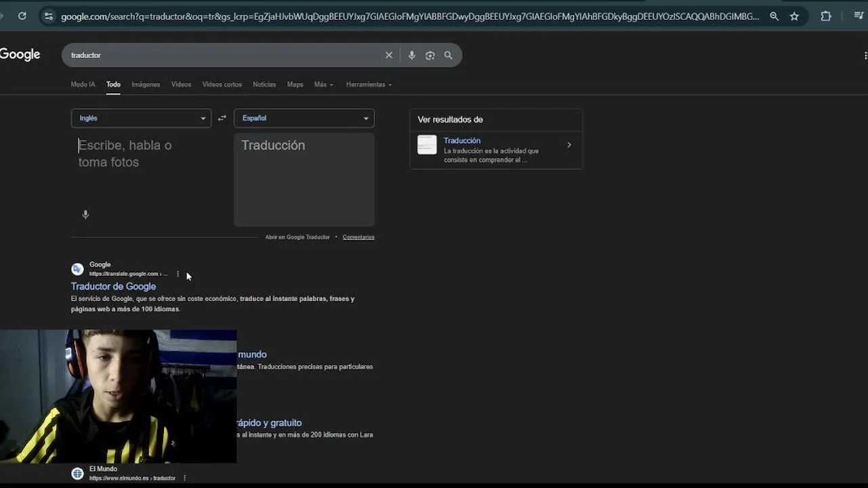
Task: Click the Google logo
Action: [20, 55]
